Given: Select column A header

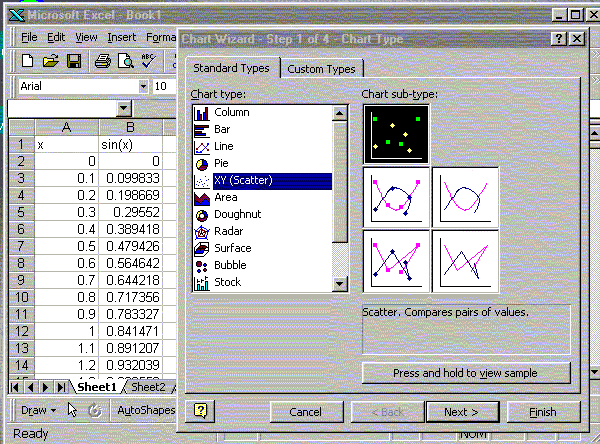Looking at the screenshot, I should (x=67, y=127).
